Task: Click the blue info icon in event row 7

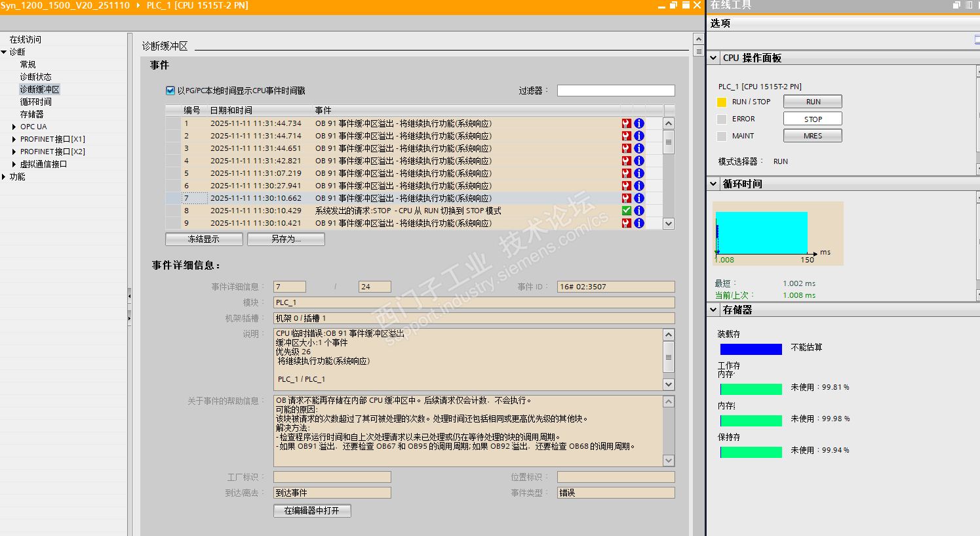Action: click(x=639, y=198)
